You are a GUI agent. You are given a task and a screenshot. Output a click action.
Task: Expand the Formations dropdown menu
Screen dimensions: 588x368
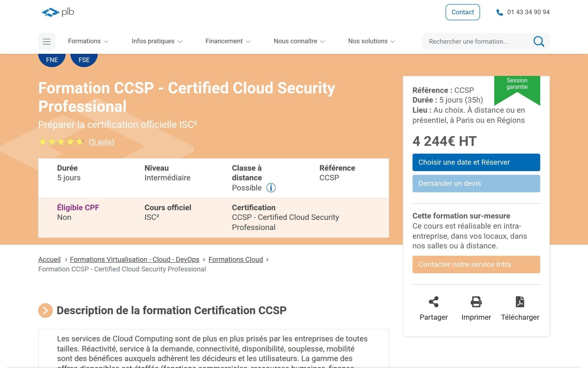88,41
